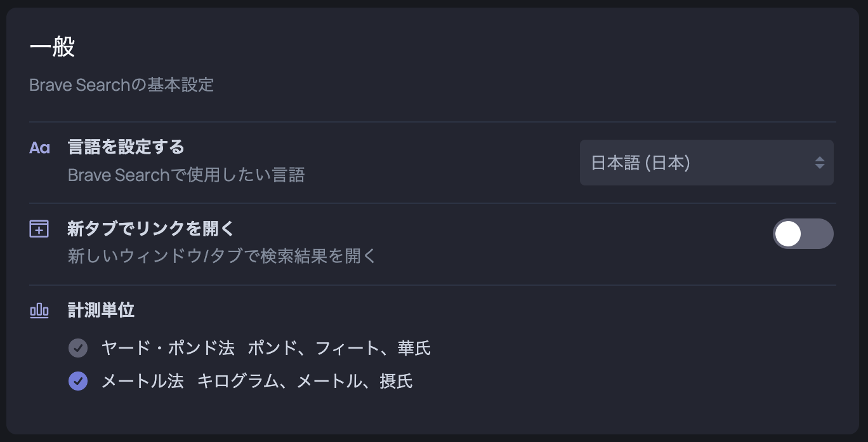Click the ポンド、フィート、華氏 description

click(339, 348)
